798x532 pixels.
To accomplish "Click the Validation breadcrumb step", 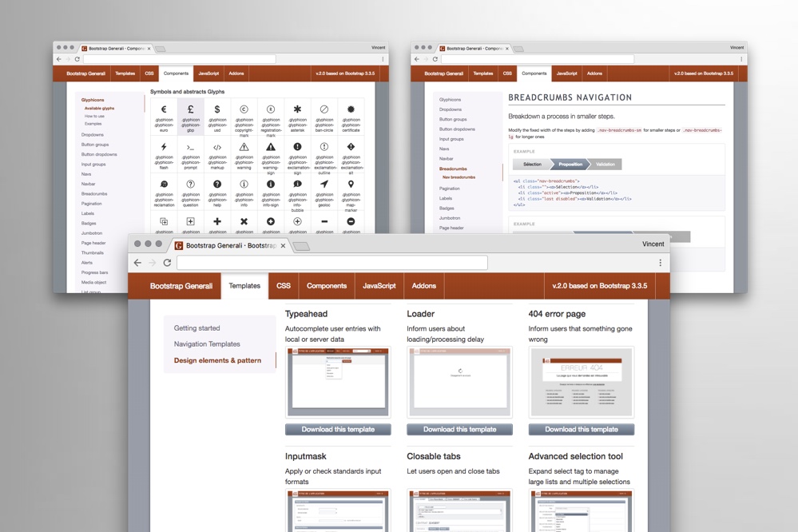I will [x=605, y=165].
